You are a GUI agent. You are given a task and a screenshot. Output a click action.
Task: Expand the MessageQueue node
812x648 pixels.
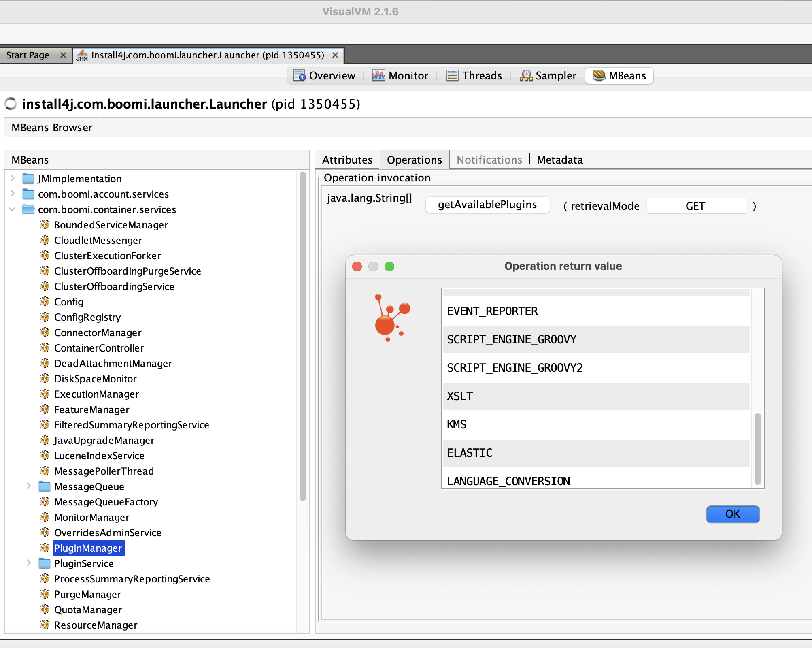[x=28, y=486]
